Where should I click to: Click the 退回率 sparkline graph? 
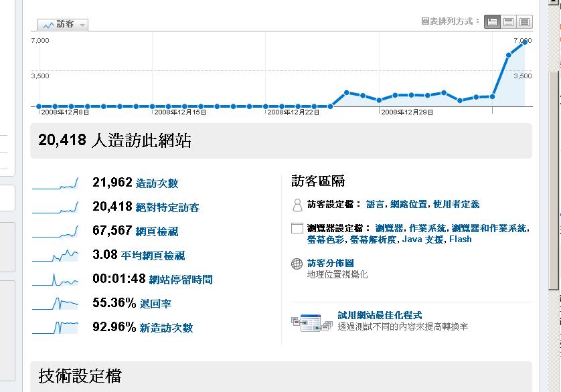pyautogui.click(x=56, y=304)
